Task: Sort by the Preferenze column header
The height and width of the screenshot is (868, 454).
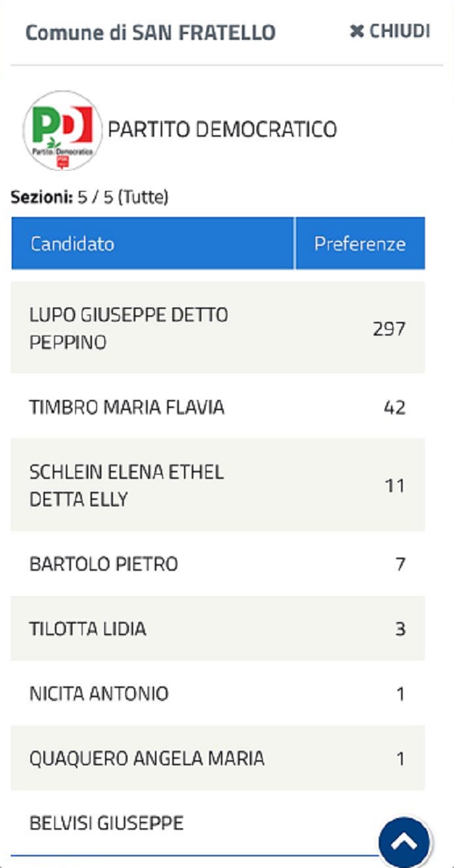Action: 360,244
